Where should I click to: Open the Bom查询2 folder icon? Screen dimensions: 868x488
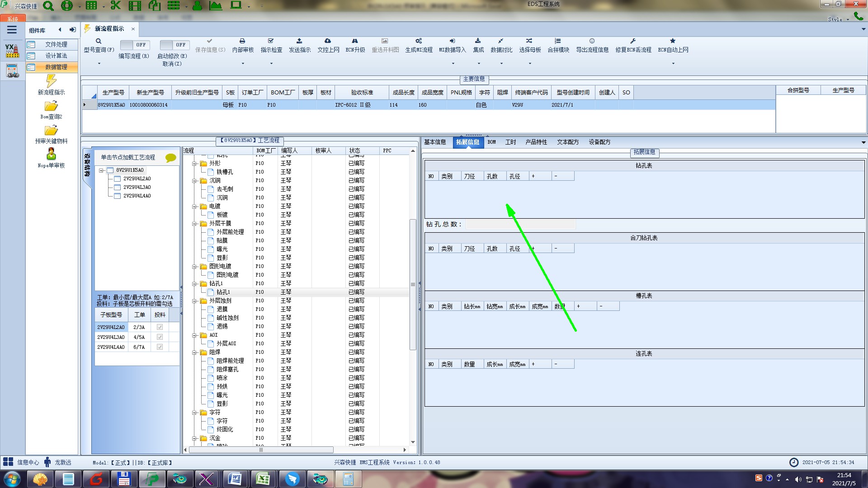pyautogui.click(x=51, y=106)
